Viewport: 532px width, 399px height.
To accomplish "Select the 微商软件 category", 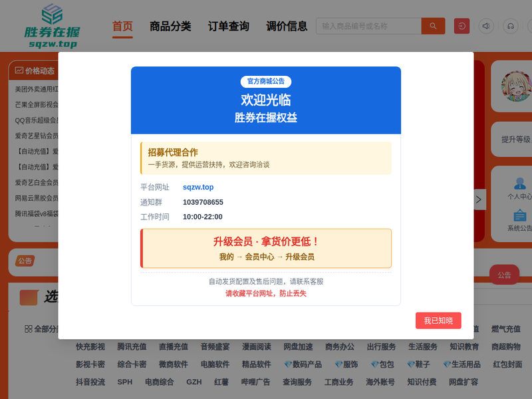I will (174, 364).
